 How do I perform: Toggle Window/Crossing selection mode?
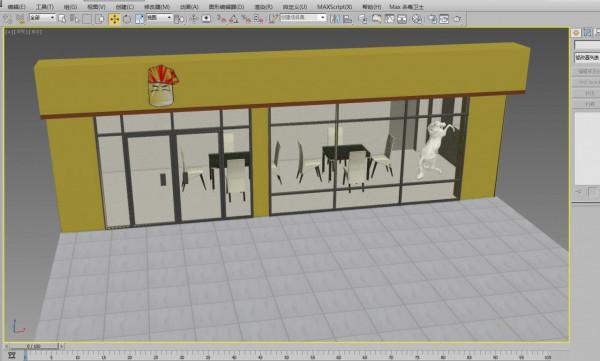click(99, 19)
